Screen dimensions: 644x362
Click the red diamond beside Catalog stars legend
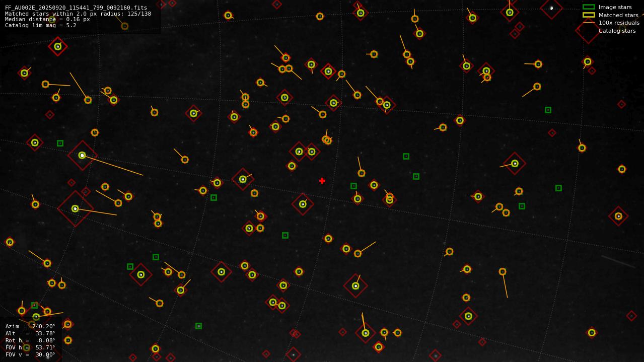[x=588, y=31]
